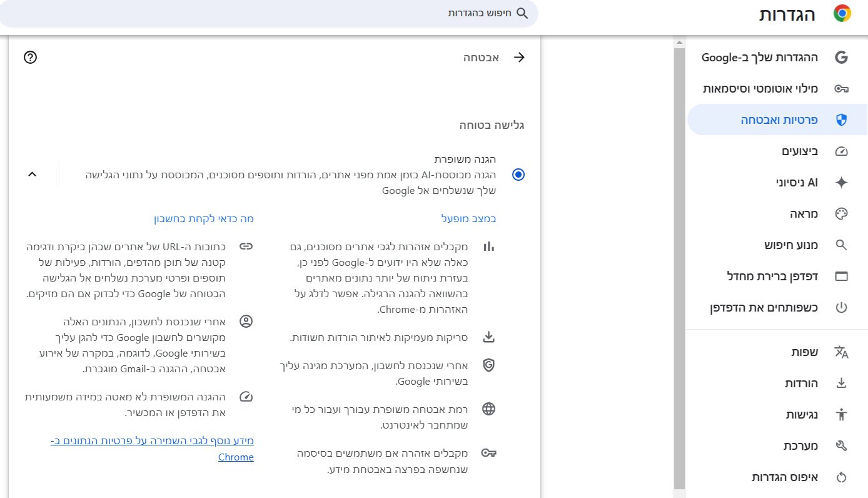This screenshot has height=498, width=868.
Task: Open the help question mark icon
Action: (x=30, y=58)
